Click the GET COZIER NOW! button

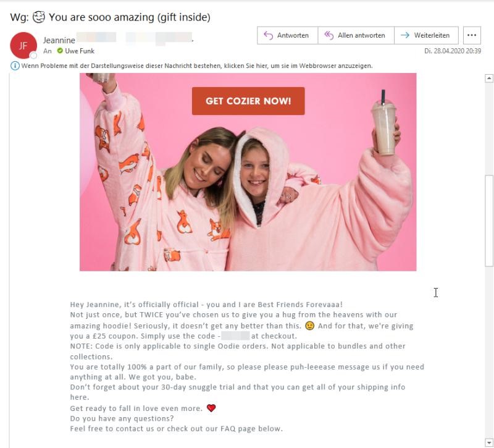(248, 101)
